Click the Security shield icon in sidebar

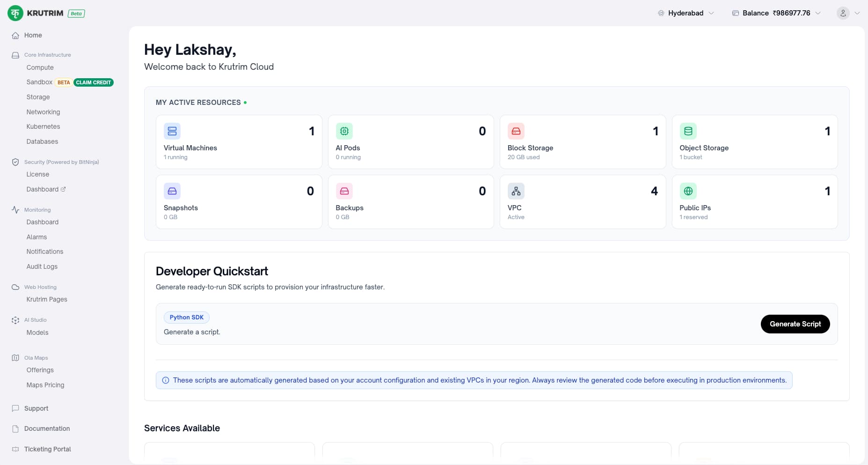pos(15,162)
